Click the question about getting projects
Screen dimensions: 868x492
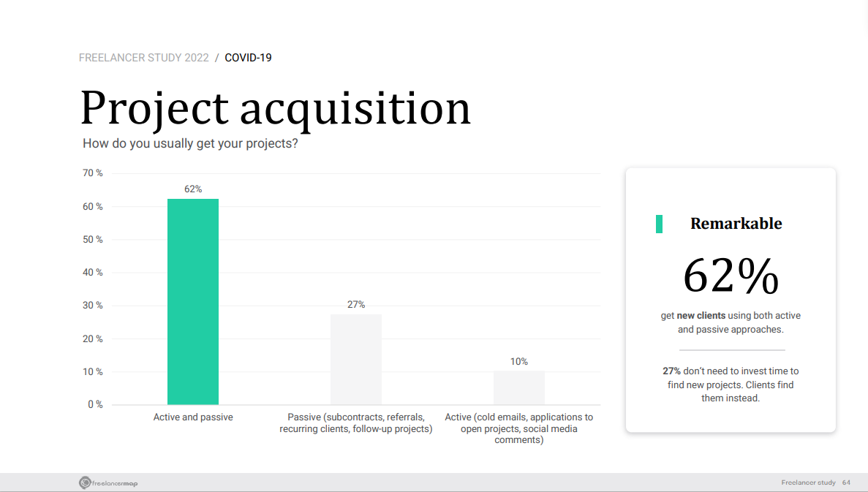coord(190,143)
